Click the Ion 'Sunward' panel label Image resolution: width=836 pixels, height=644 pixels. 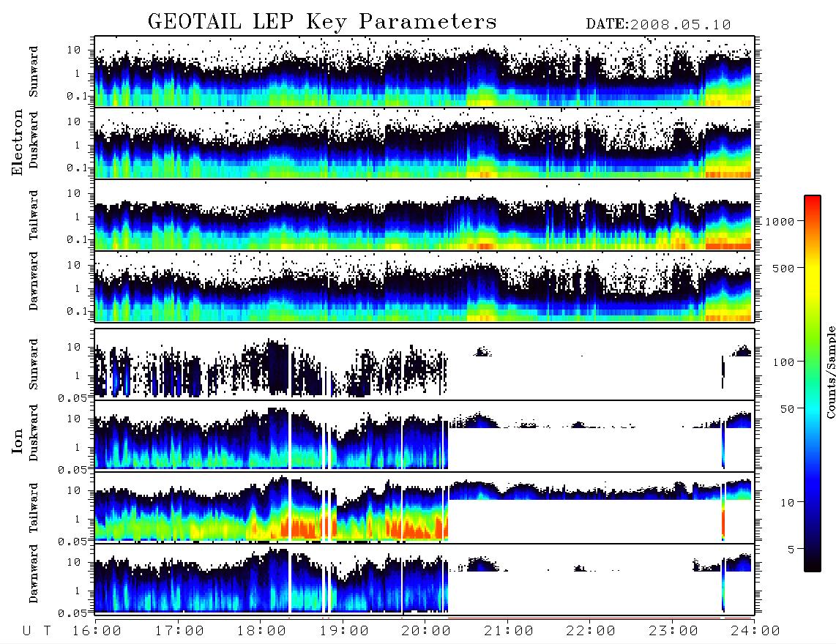coord(33,364)
